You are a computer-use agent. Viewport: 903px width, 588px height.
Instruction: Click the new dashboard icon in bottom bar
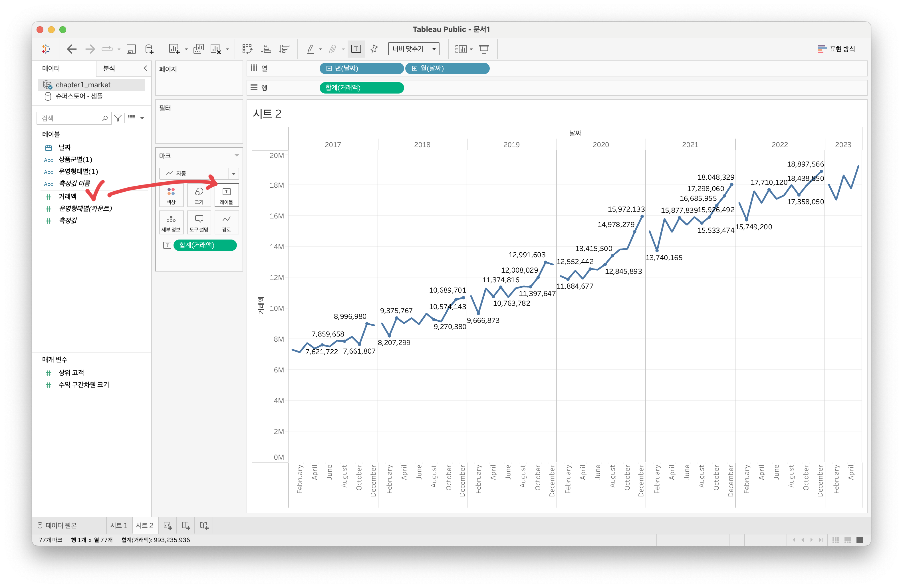point(186,526)
